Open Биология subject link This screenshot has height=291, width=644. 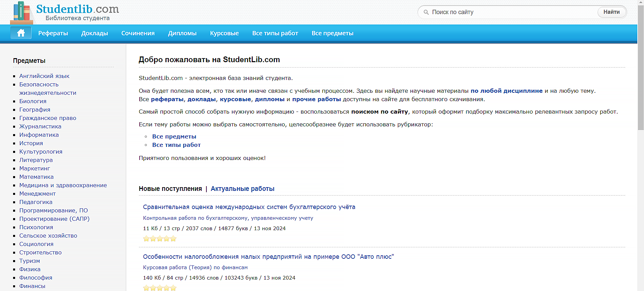33,101
